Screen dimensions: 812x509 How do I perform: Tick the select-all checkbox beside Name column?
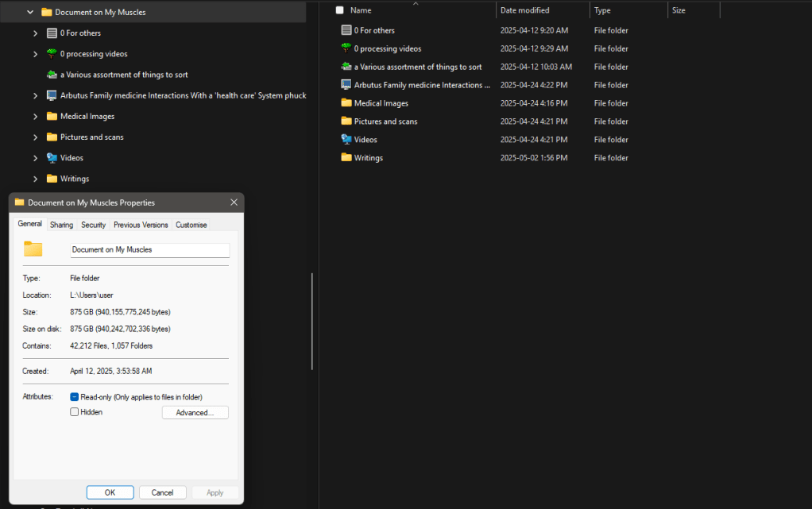(340, 10)
